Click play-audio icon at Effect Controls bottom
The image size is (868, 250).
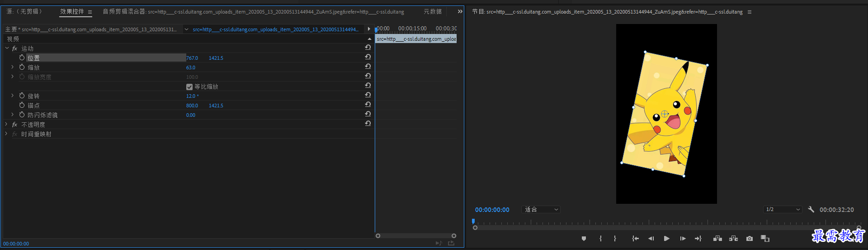[x=438, y=243]
